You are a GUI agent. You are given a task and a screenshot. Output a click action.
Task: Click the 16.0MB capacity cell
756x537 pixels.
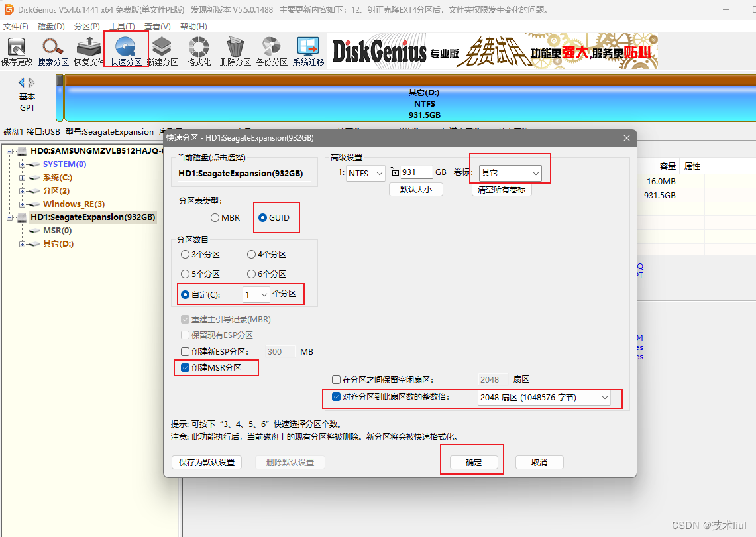pyautogui.click(x=661, y=182)
